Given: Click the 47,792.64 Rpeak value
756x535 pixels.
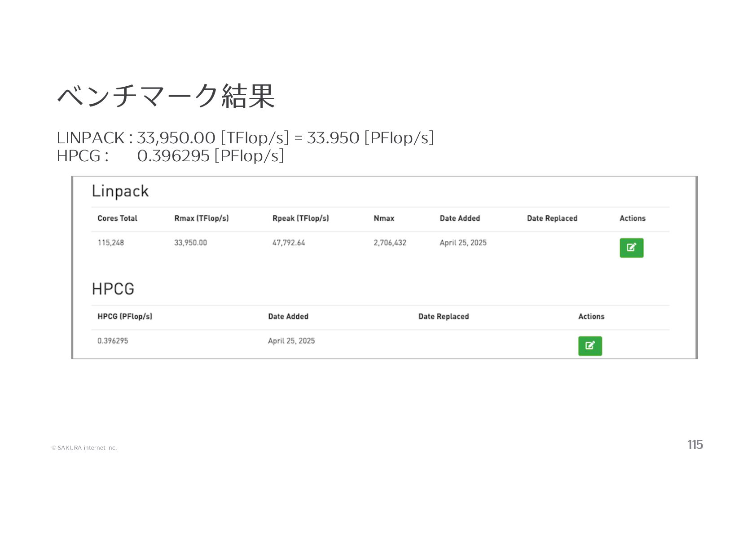Looking at the screenshot, I should pos(289,243).
